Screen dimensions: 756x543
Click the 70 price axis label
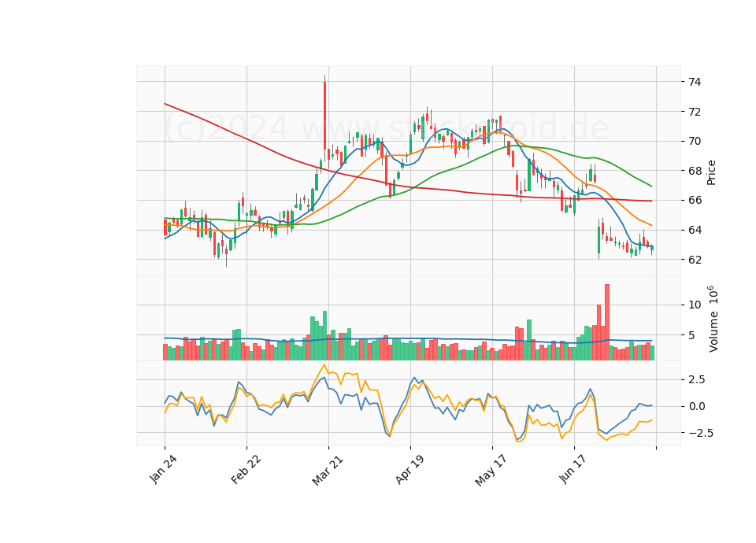[695, 141]
